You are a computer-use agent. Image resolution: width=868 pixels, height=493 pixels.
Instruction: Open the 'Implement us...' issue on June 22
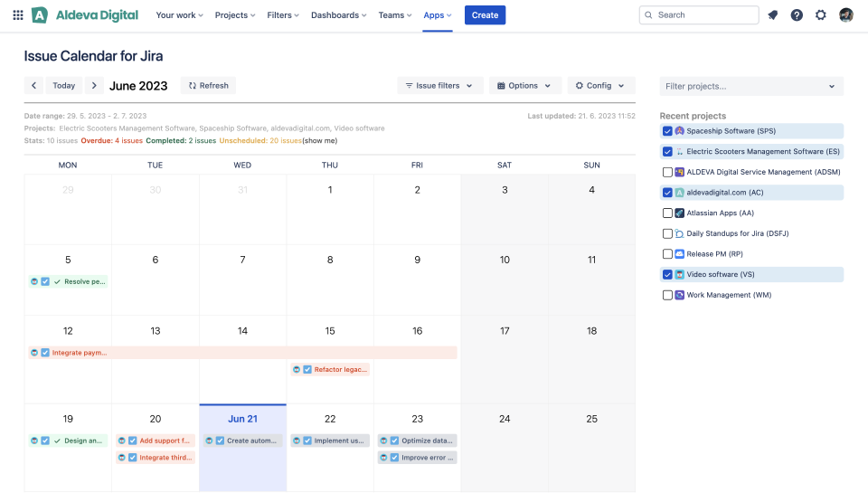[x=330, y=441]
